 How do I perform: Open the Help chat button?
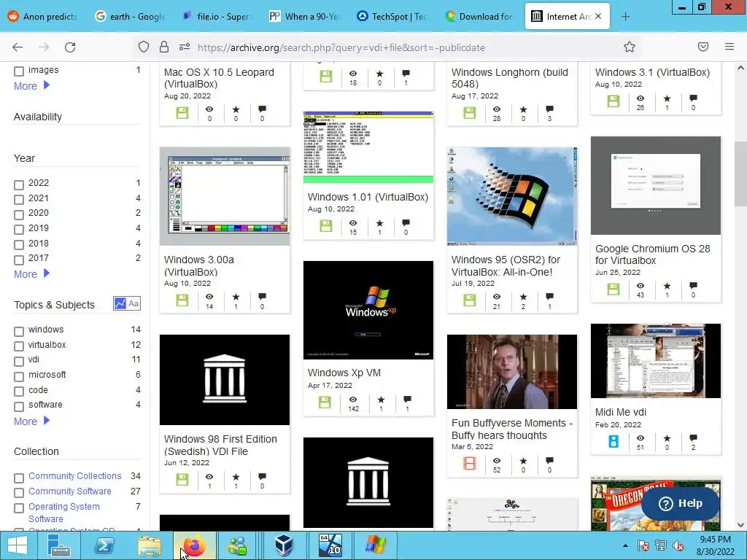(x=681, y=503)
